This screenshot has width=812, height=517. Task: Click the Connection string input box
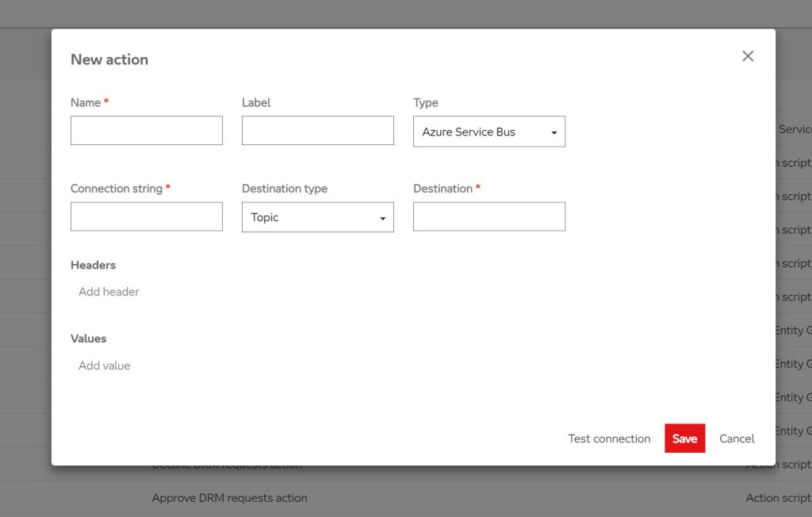pyautogui.click(x=147, y=216)
